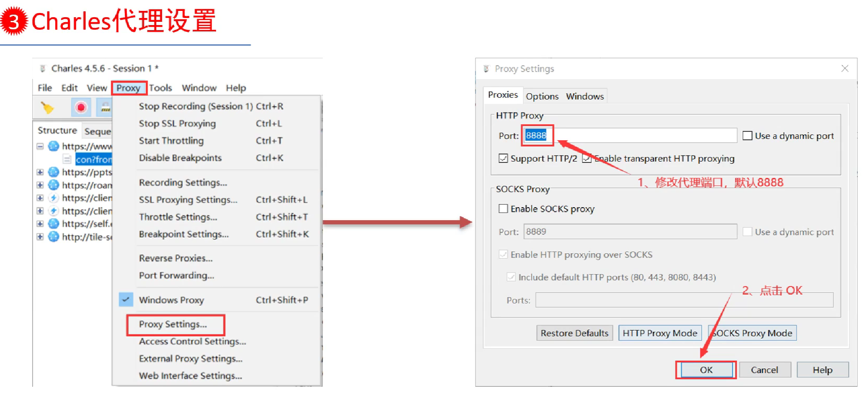Toggle Enable transparent HTTP proxying checkbox
The image size is (868, 401).
[x=587, y=158]
